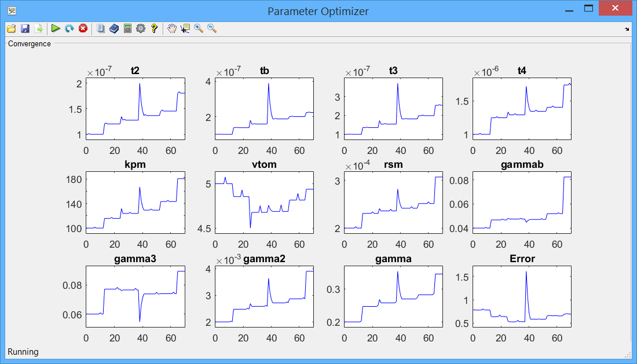Toggle the data cursor tool
This screenshot has width=637, height=364.
point(185,28)
